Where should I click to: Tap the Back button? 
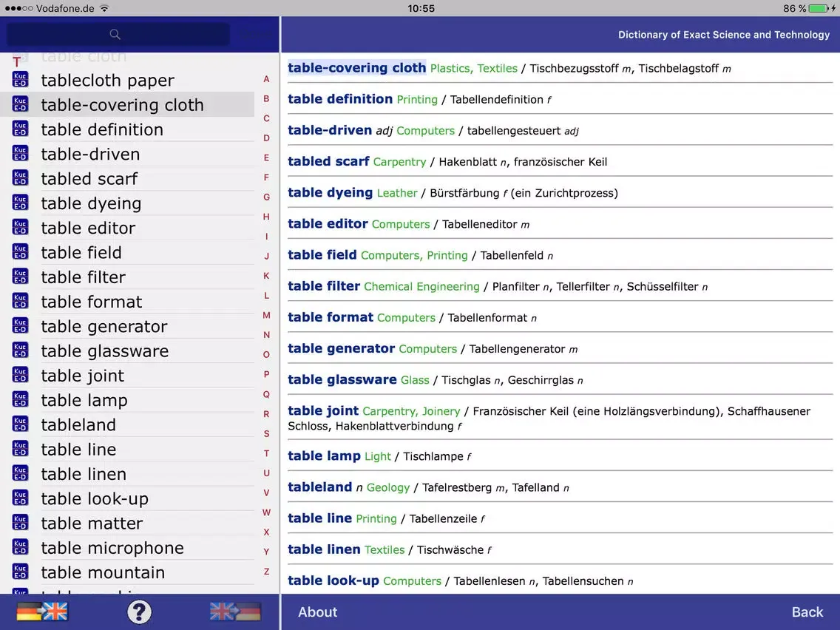tap(807, 612)
